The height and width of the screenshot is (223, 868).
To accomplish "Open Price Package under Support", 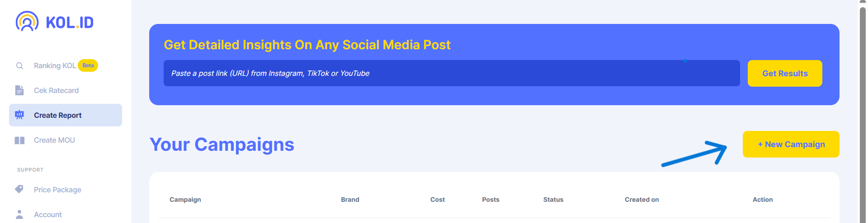I will 57,190.
